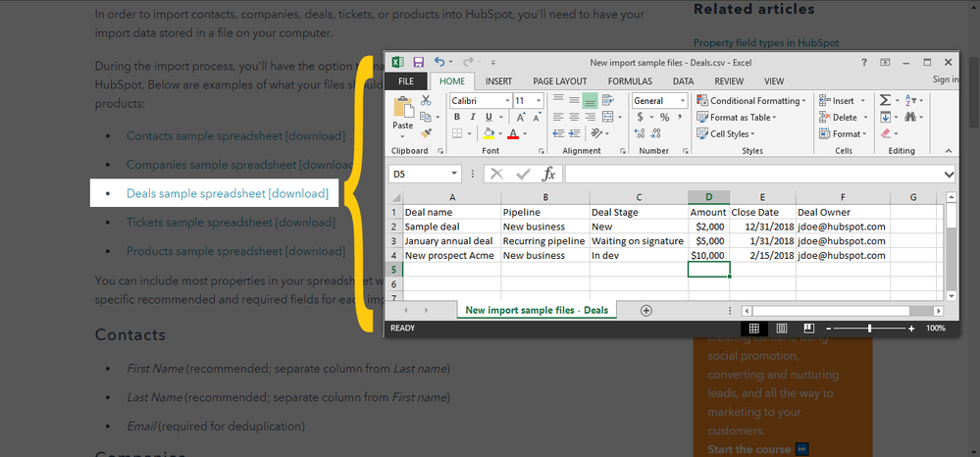Select the New import sample files - Deals sheet tab
This screenshot has width=980, height=457.
point(537,310)
